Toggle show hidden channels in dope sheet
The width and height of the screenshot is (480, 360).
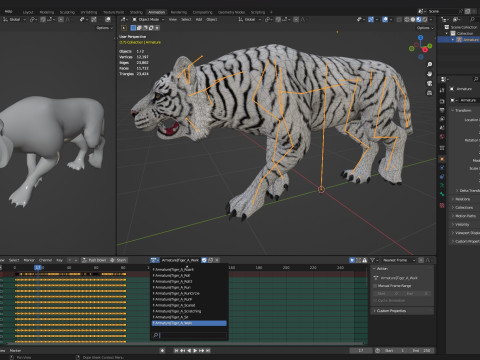[358, 260]
